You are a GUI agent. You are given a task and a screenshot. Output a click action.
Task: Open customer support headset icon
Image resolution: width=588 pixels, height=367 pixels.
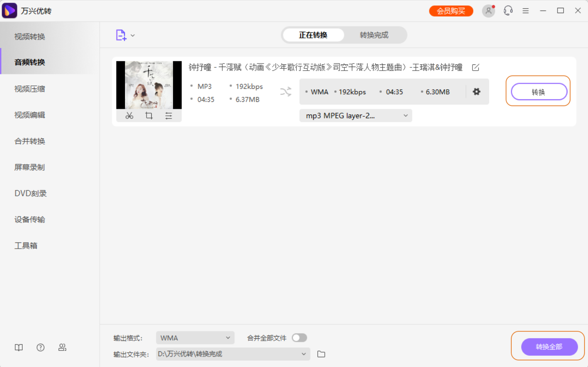point(508,11)
